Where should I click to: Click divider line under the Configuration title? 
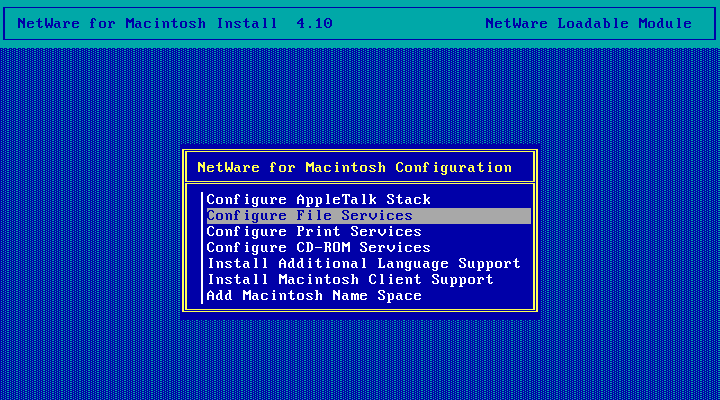(360, 182)
